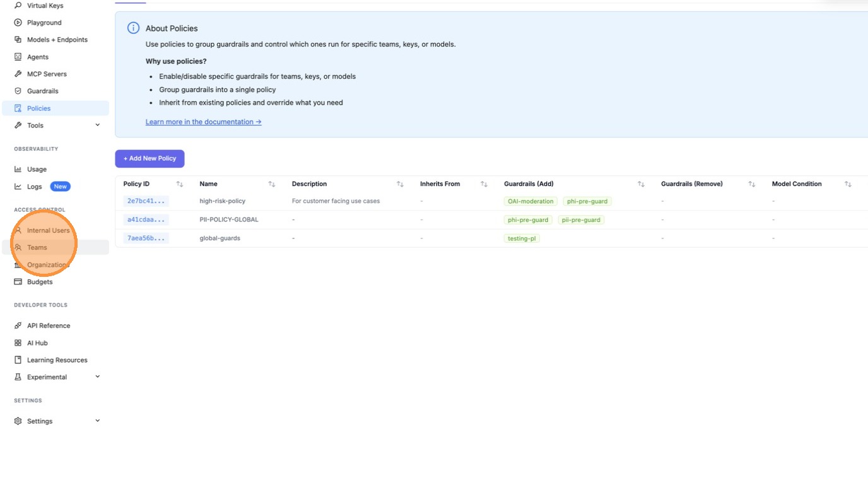Click the Model Condition sort icon
This screenshot has height=485, width=868.
pyautogui.click(x=848, y=184)
